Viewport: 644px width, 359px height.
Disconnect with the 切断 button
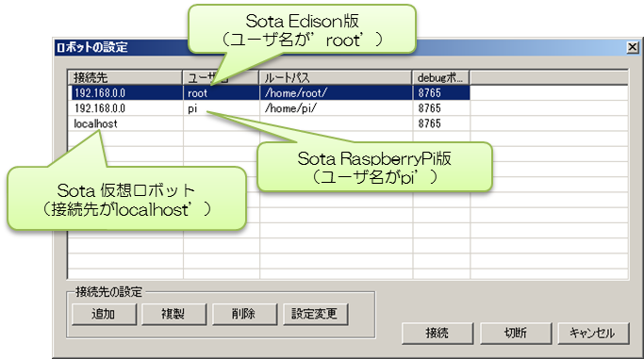point(516,334)
